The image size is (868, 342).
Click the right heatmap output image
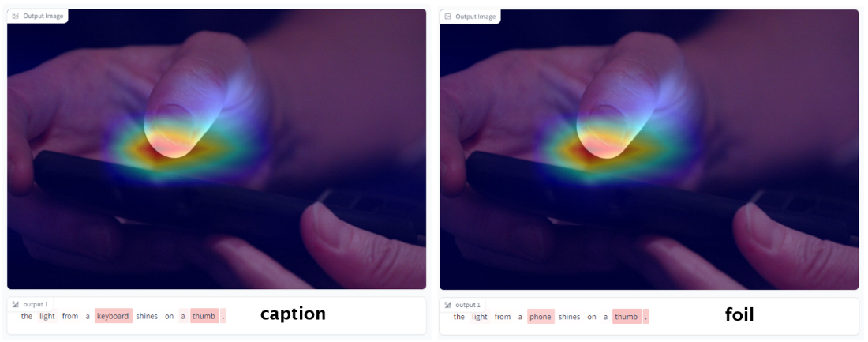pyautogui.click(x=649, y=149)
